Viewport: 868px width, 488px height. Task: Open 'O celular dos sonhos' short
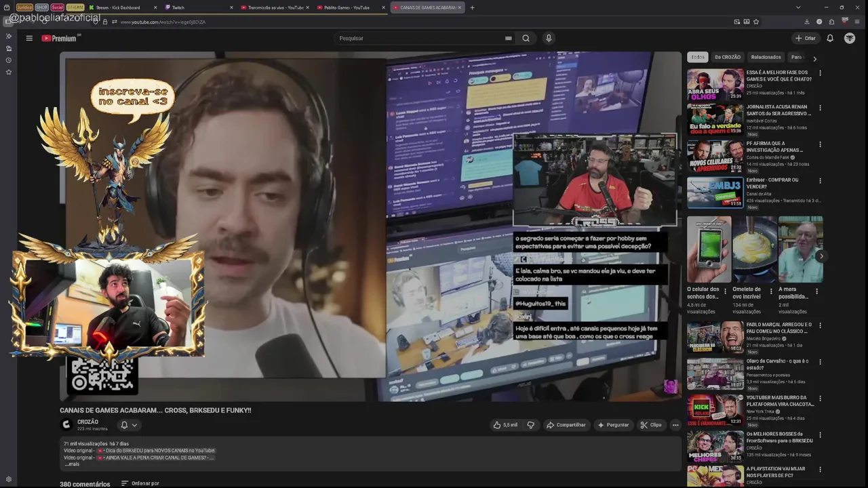(x=709, y=249)
